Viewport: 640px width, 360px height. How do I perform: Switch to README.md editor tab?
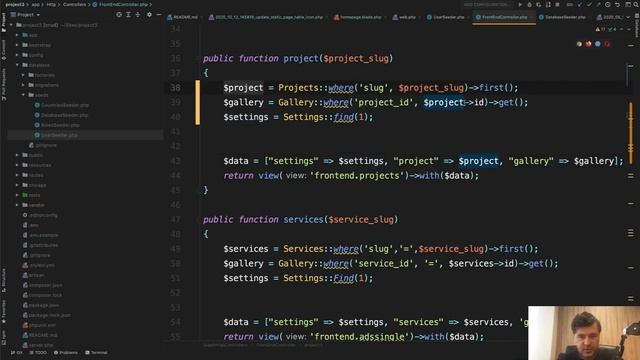pyautogui.click(x=183, y=17)
